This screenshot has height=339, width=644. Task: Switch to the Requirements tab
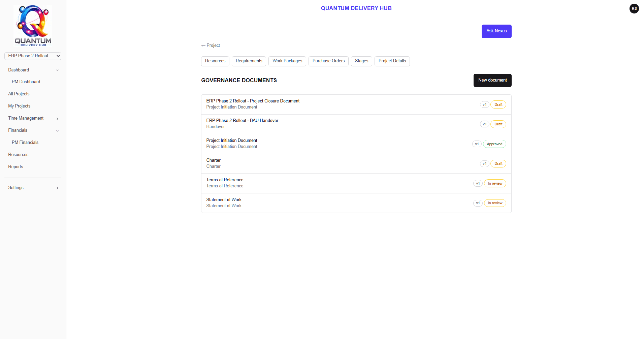(249, 61)
